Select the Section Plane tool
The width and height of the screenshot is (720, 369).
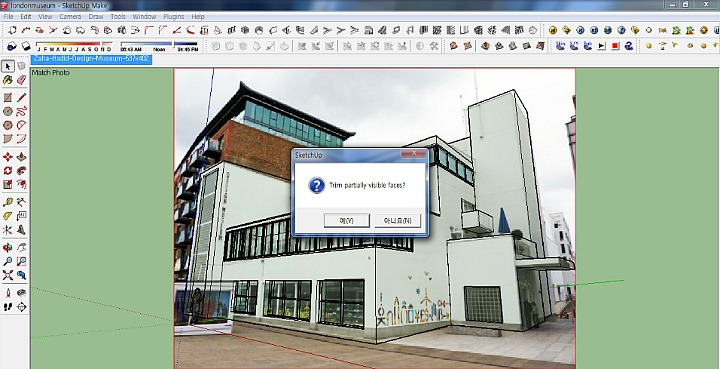21,307
